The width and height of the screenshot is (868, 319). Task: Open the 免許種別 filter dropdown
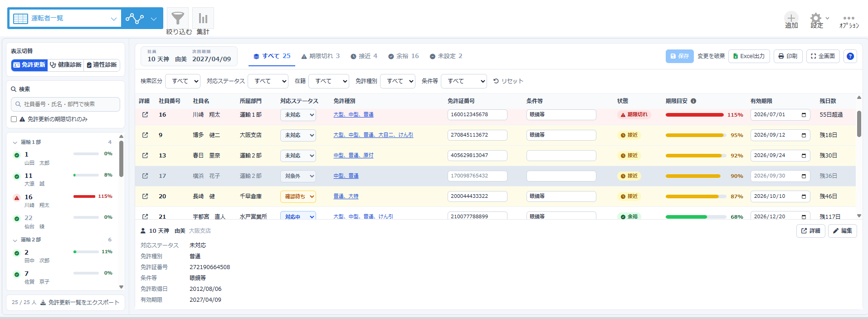coord(398,81)
